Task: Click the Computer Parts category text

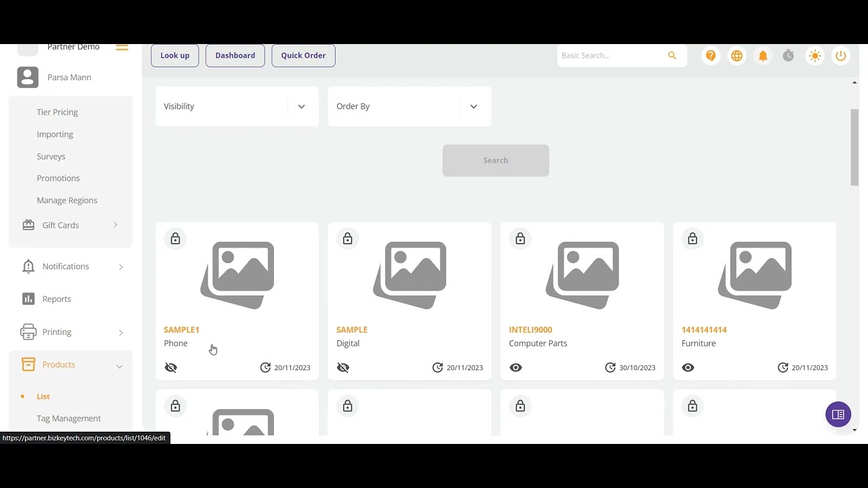Action: point(538,344)
